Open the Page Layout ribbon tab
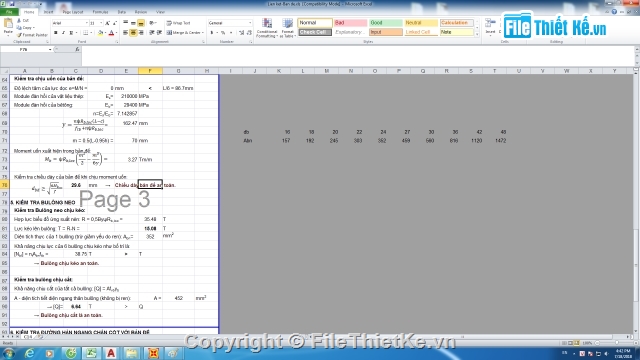The width and height of the screenshot is (640, 360). pyautogui.click(x=73, y=12)
